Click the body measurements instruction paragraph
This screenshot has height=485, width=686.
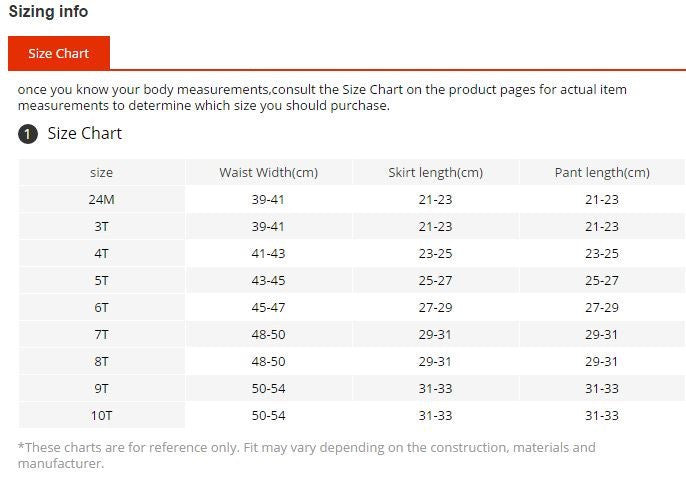click(322, 97)
